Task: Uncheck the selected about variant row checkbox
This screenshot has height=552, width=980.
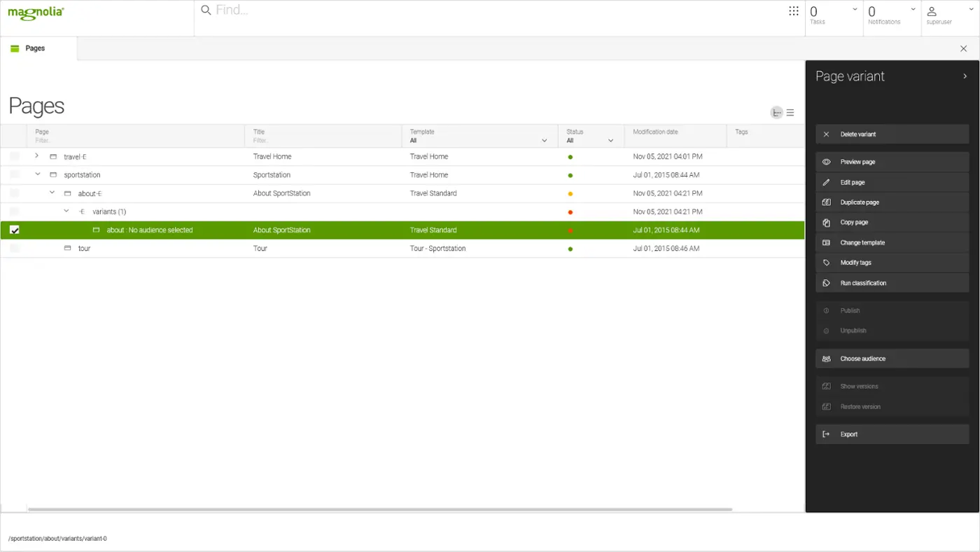Action: click(14, 230)
